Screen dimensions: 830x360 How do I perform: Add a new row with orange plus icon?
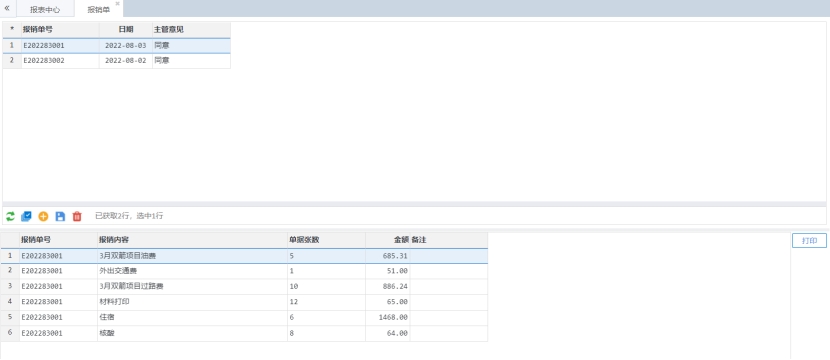coord(43,216)
